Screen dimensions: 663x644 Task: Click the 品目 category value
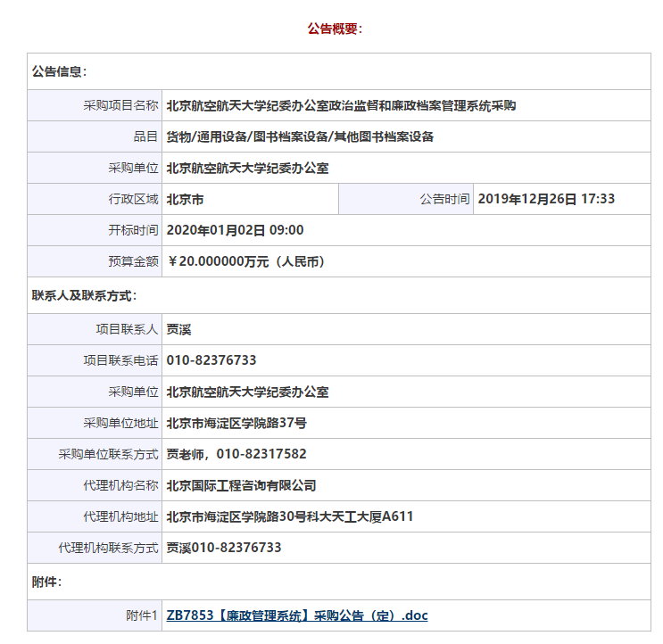point(300,136)
